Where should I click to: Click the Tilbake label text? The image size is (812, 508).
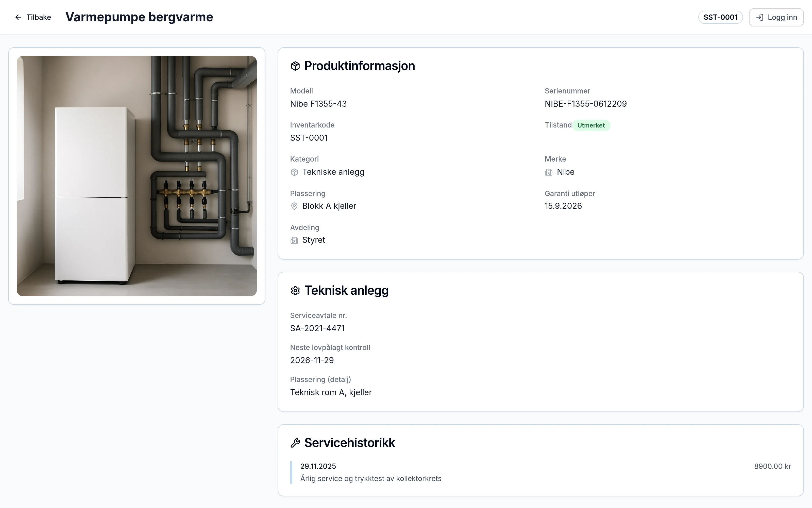pos(39,17)
